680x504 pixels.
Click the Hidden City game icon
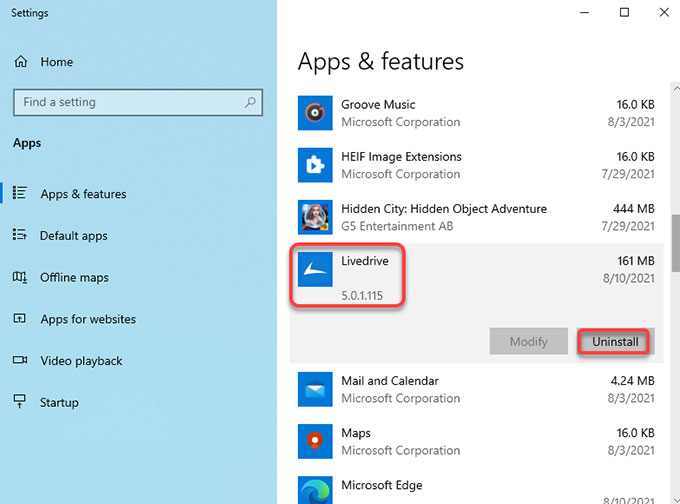pyautogui.click(x=315, y=217)
